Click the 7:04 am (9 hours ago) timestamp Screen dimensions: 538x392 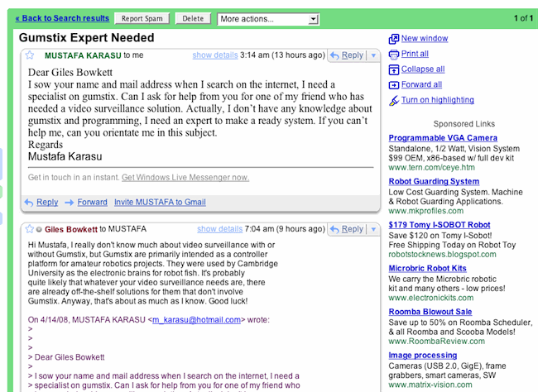(x=285, y=229)
